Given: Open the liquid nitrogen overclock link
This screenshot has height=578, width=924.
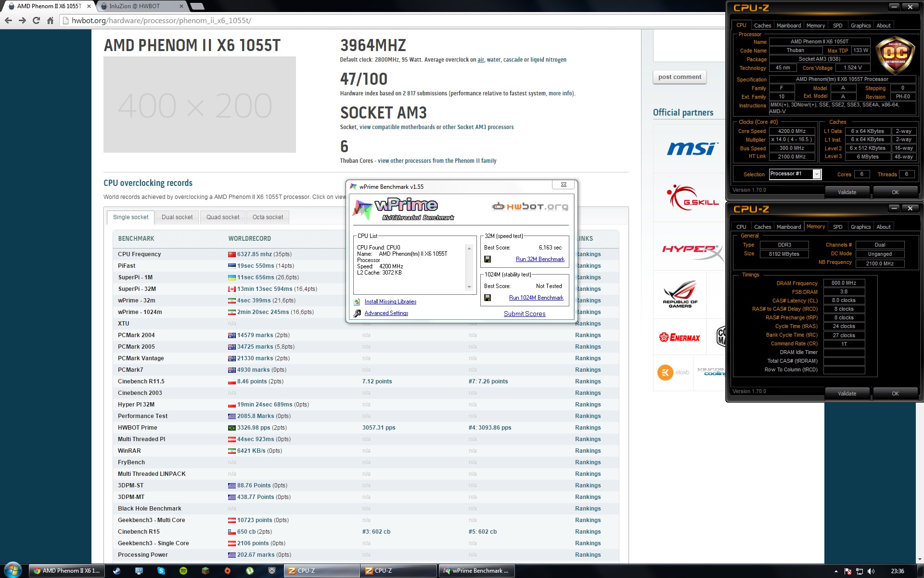Looking at the screenshot, I should click(x=548, y=60).
